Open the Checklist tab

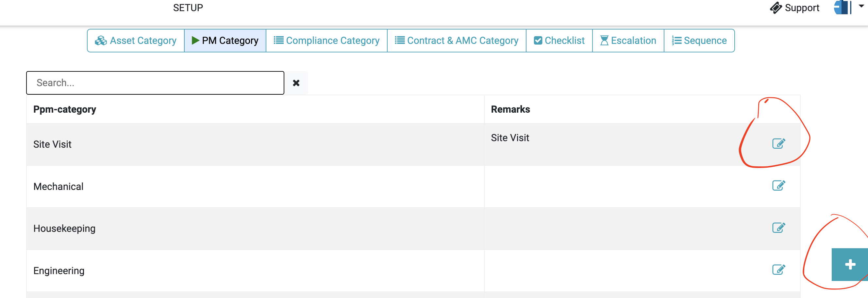coord(559,41)
